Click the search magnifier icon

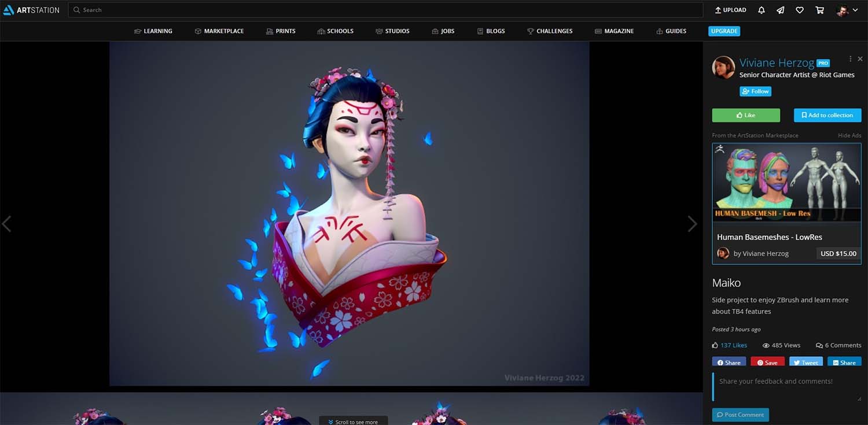77,9
